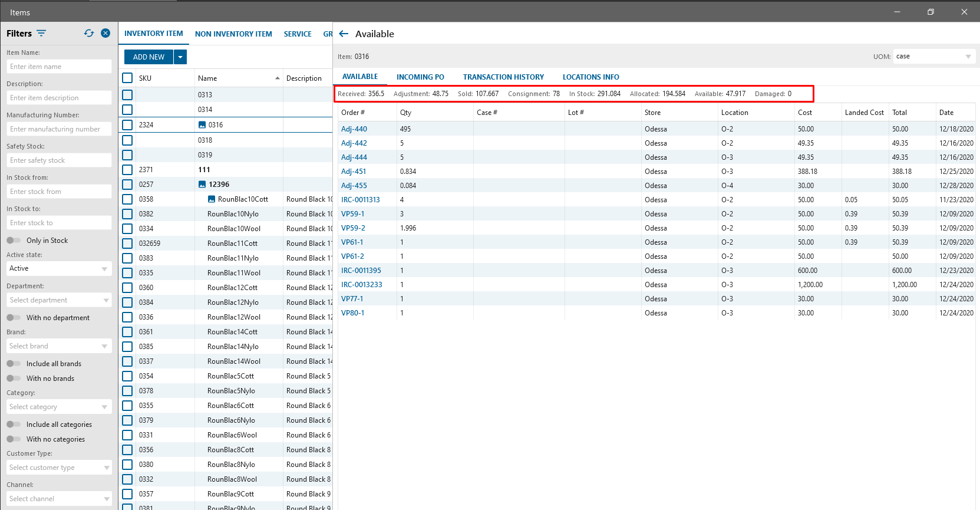The image size is (980, 510).
Task: Click the Item Name input field
Action: tap(58, 67)
